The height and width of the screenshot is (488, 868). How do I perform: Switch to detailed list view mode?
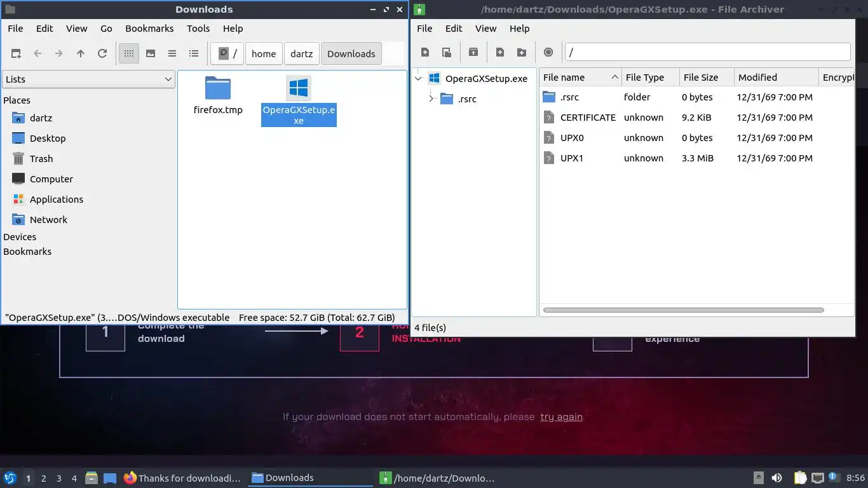tap(194, 53)
